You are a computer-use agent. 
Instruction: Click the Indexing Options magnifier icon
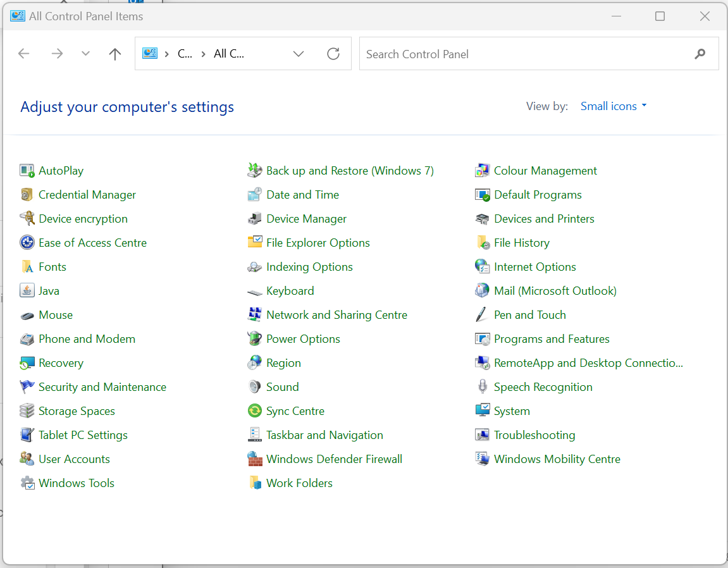[254, 267]
